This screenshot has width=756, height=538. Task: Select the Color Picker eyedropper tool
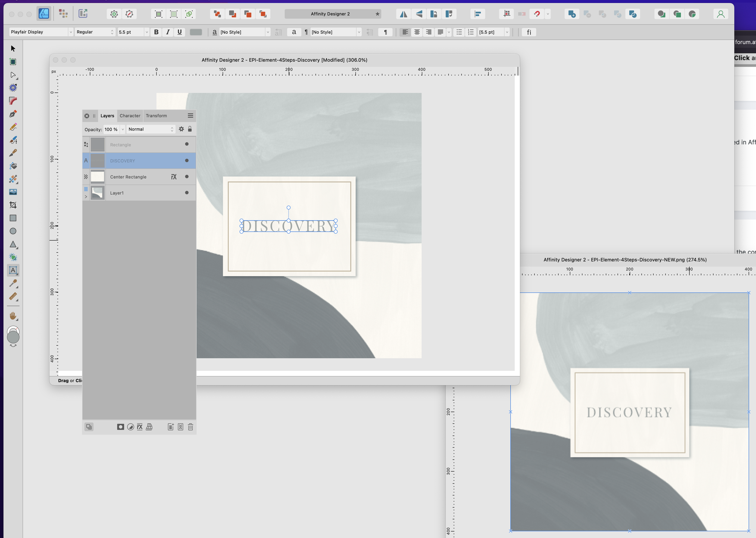(x=13, y=283)
